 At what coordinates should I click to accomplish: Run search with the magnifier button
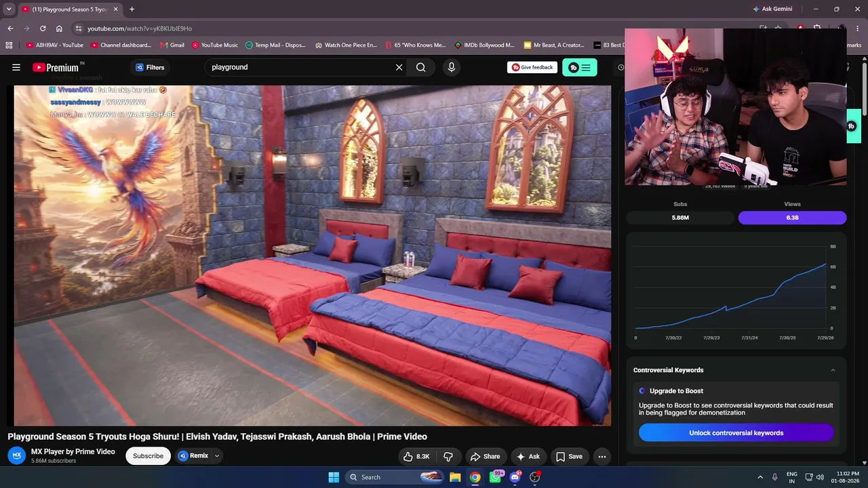coord(421,67)
